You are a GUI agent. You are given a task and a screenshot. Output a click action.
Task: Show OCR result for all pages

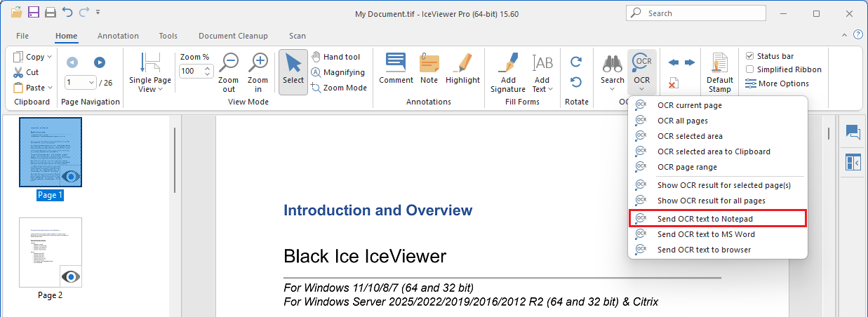point(718,201)
